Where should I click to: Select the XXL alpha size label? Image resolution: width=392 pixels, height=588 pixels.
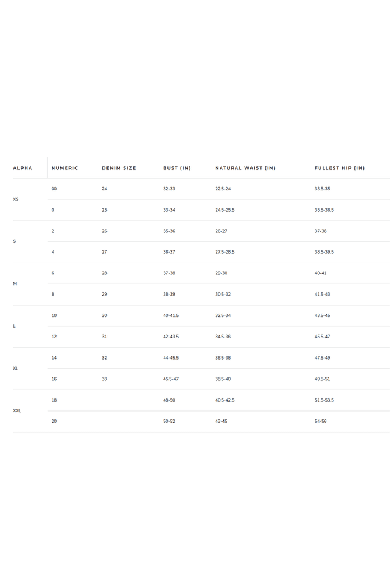[x=17, y=411]
